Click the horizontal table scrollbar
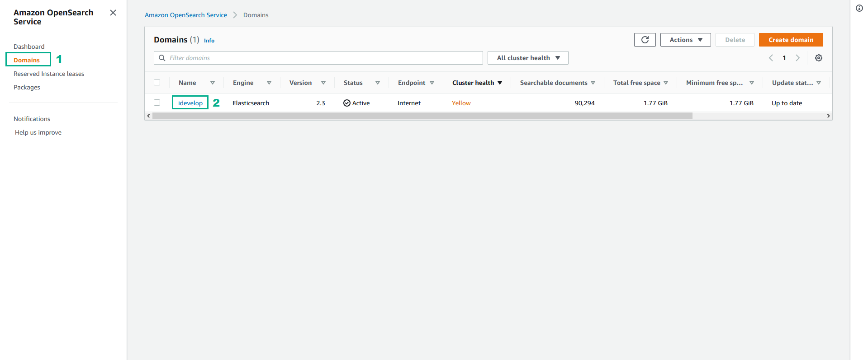Image resolution: width=868 pixels, height=360 pixels. coord(422,116)
